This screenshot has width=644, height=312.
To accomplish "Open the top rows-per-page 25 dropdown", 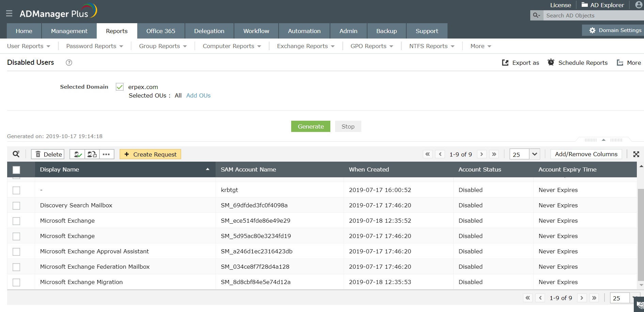I will 525,154.
